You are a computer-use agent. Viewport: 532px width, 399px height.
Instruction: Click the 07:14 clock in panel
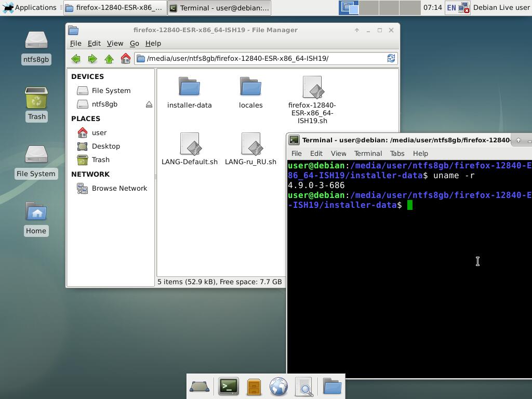[x=433, y=7]
